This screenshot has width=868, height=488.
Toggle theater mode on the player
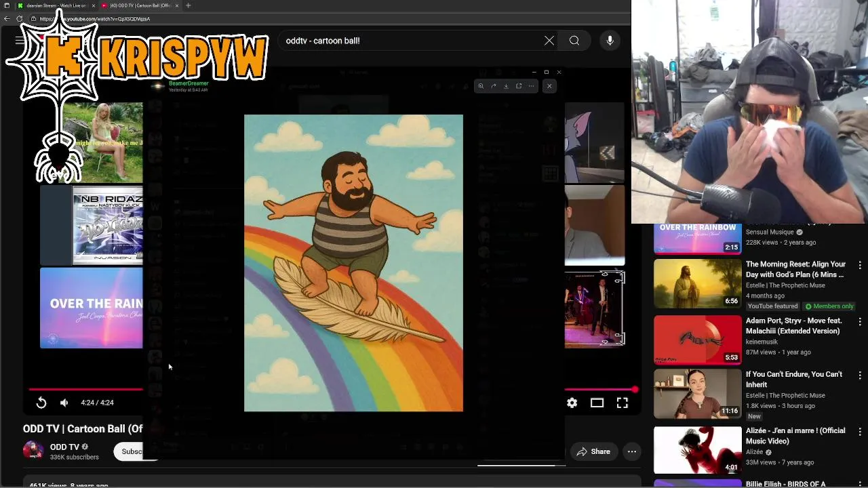(x=597, y=403)
